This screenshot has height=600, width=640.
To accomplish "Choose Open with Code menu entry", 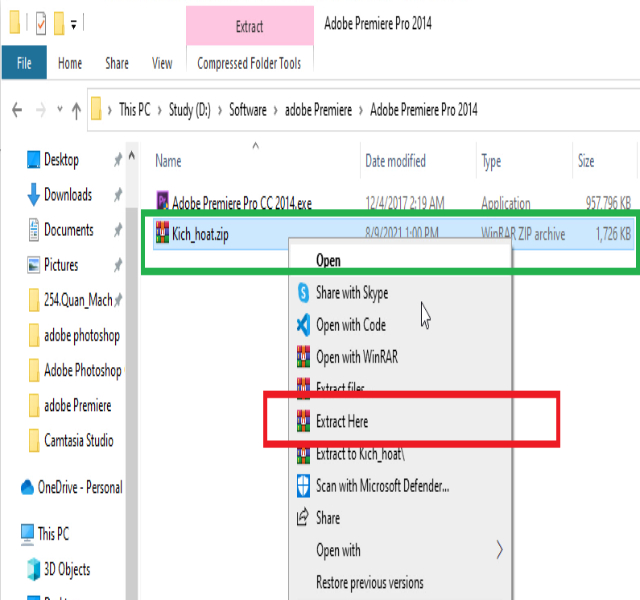I will [x=351, y=325].
